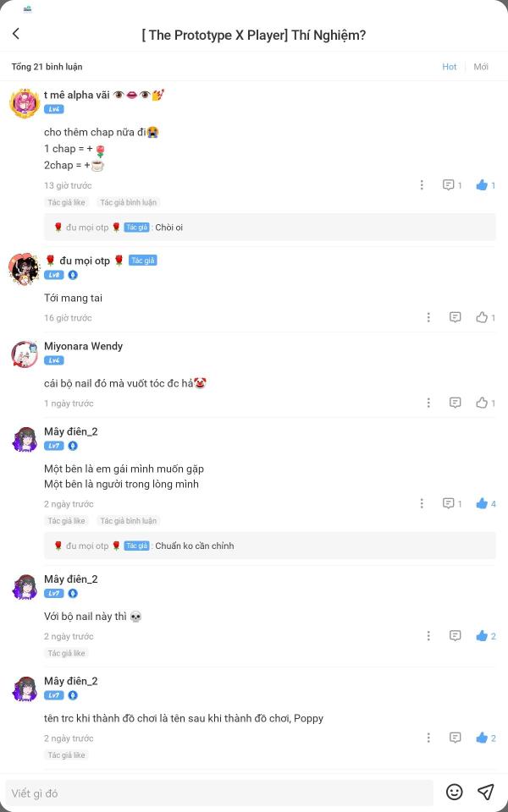
Task: Reply to Miyonara Wendy's comment
Action: [456, 403]
